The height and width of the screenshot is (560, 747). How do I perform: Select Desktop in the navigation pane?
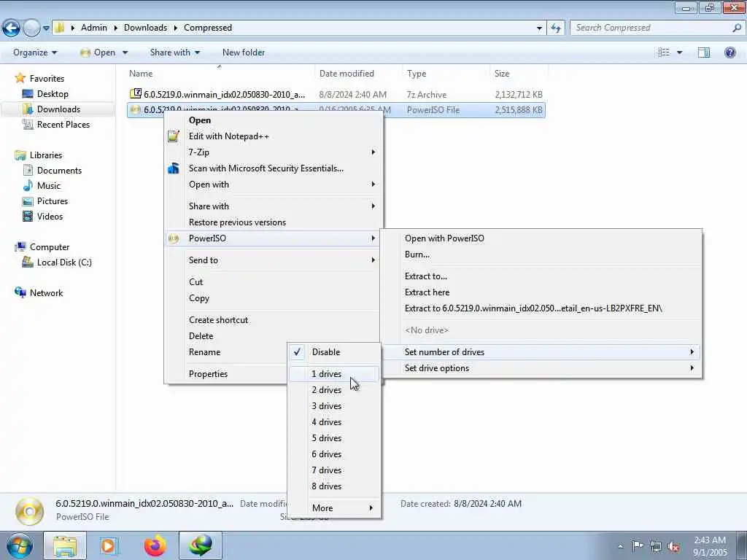tap(53, 94)
